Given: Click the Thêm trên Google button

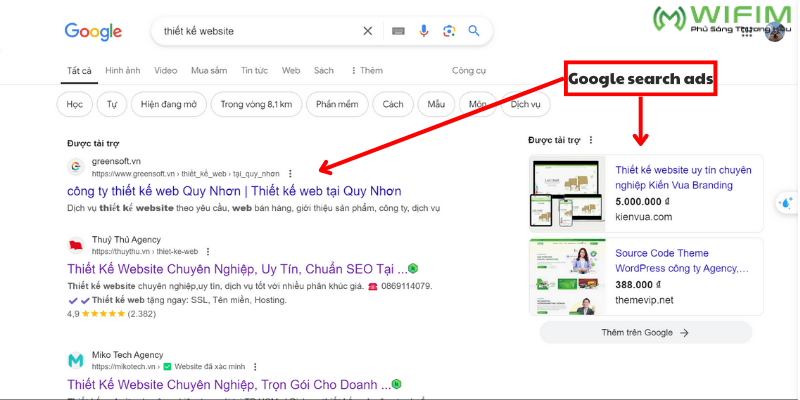Looking at the screenshot, I should pyautogui.click(x=645, y=333).
